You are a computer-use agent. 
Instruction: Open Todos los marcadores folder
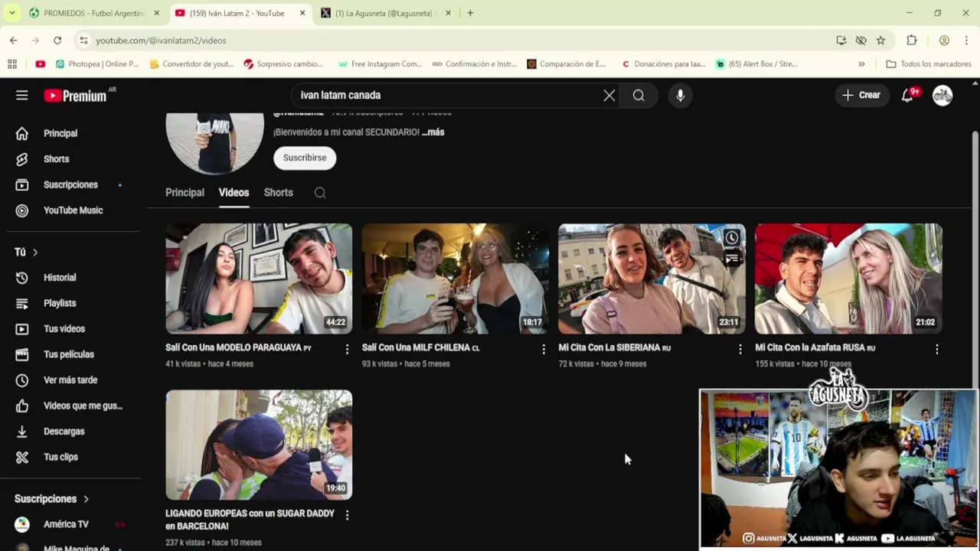click(928, 64)
